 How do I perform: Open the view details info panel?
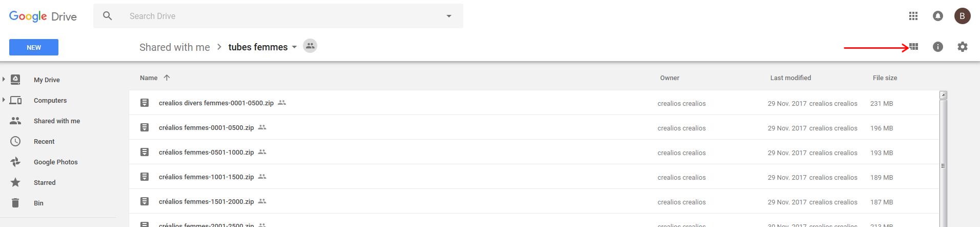tap(937, 47)
